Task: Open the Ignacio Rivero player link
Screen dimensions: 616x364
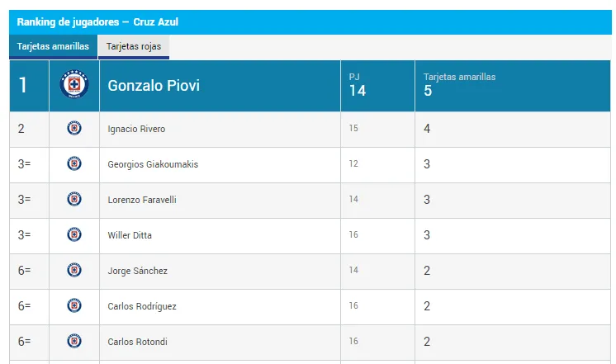Action: point(136,129)
